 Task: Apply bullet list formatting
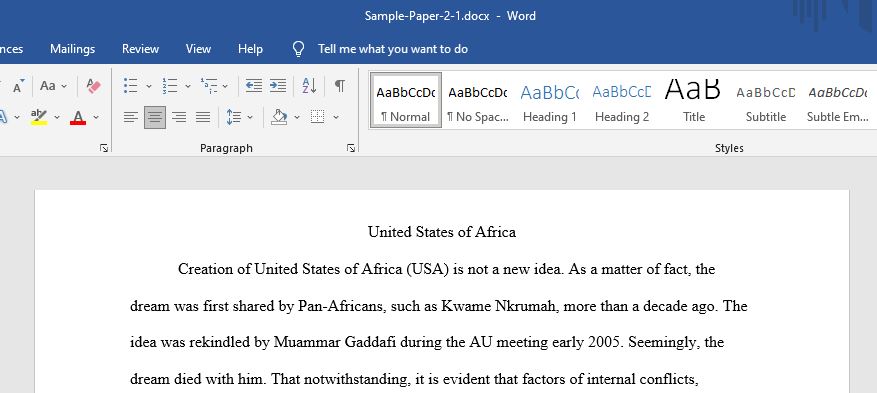[131, 86]
